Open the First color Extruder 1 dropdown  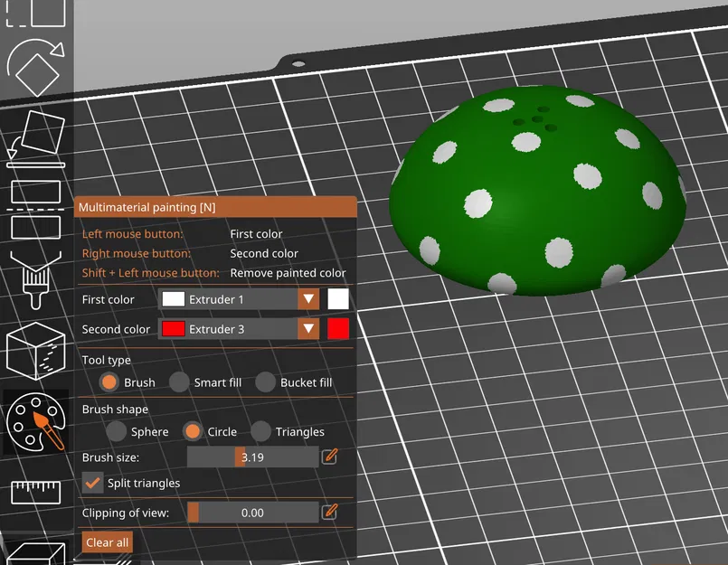(x=239, y=299)
